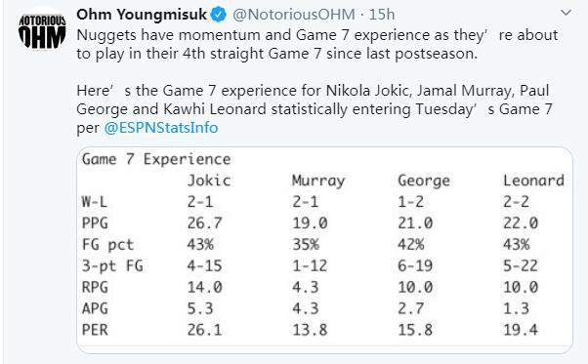Click the FG pct row label
588x364 pixels.
[107, 245]
